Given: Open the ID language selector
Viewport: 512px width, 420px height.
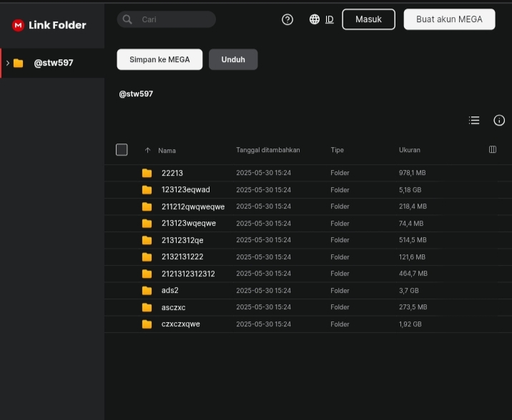Looking at the screenshot, I should pos(330,19).
